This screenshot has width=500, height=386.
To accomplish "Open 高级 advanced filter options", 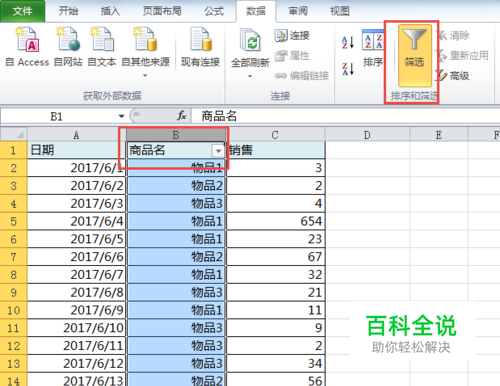I will pyautogui.click(x=454, y=76).
